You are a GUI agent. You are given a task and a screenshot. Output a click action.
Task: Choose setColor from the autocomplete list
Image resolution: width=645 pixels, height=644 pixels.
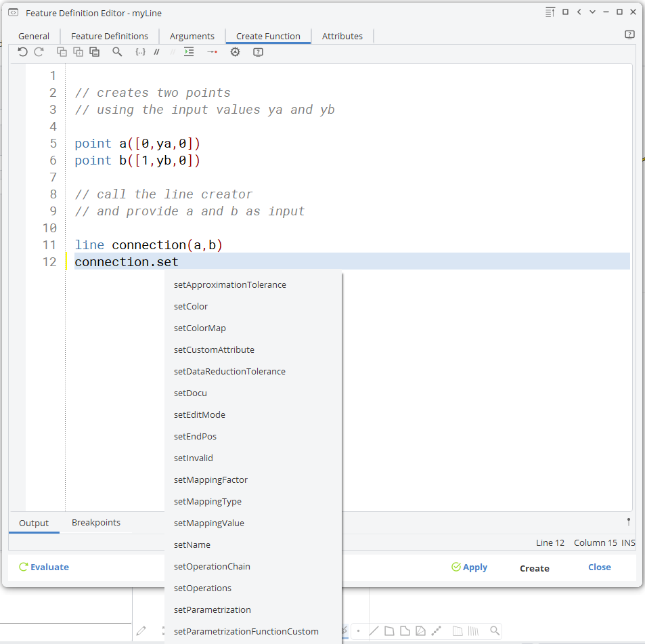pyautogui.click(x=253, y=307)
